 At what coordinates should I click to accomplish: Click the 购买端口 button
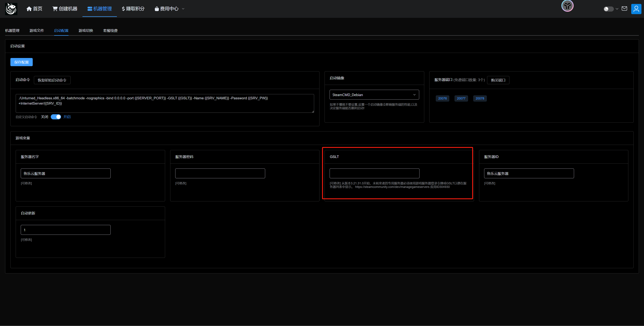(498, 80)
